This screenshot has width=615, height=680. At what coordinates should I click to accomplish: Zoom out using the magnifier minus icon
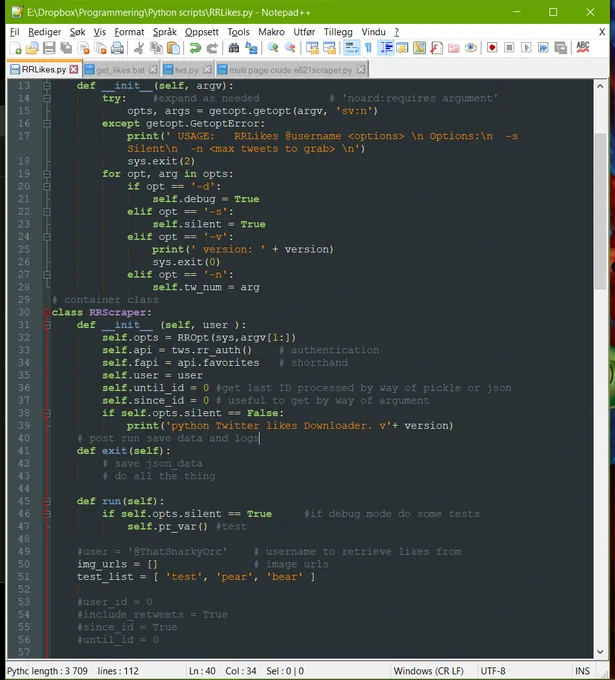coord(290,48)
